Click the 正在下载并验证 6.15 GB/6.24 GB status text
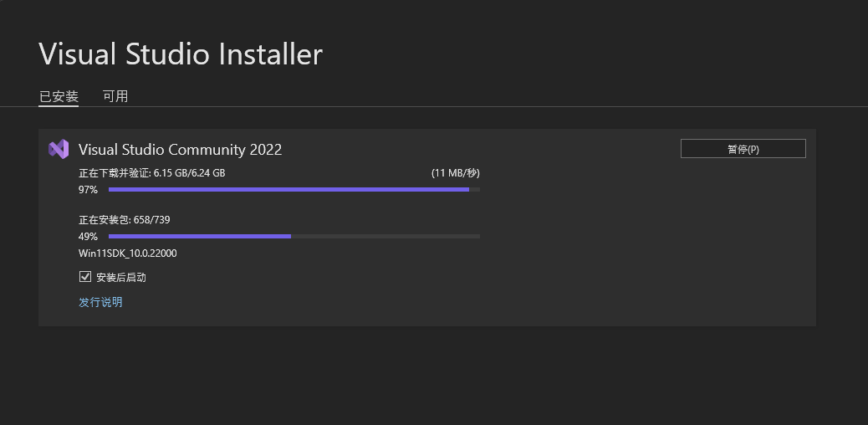 pyautogui.click(x=151, y=173)
